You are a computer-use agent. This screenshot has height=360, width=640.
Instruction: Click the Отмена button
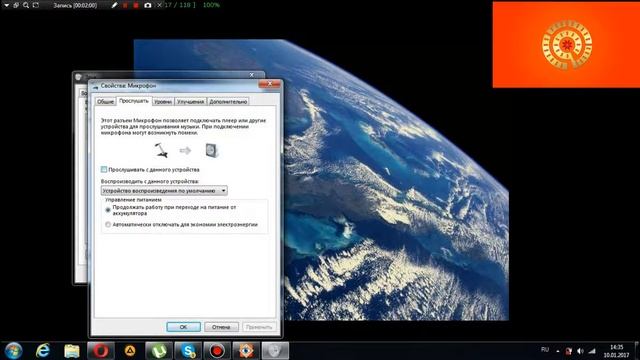click(x=221, y=327)
